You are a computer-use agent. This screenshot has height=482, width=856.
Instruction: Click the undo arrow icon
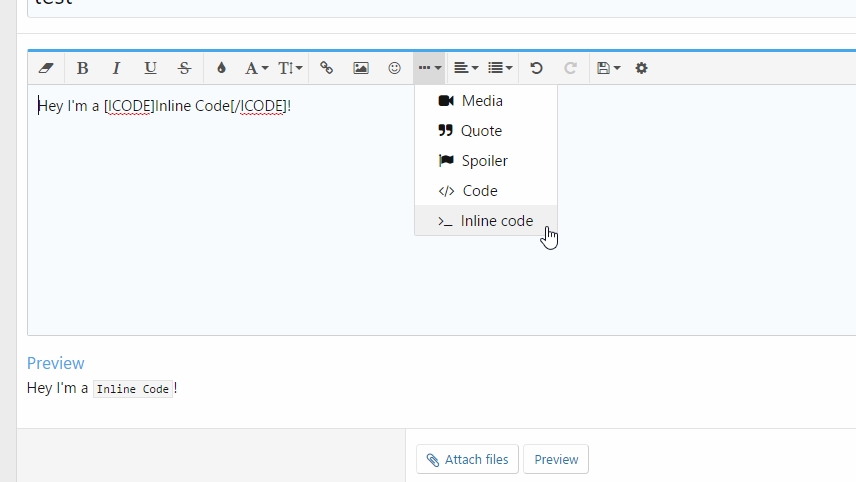coord(536,68)
